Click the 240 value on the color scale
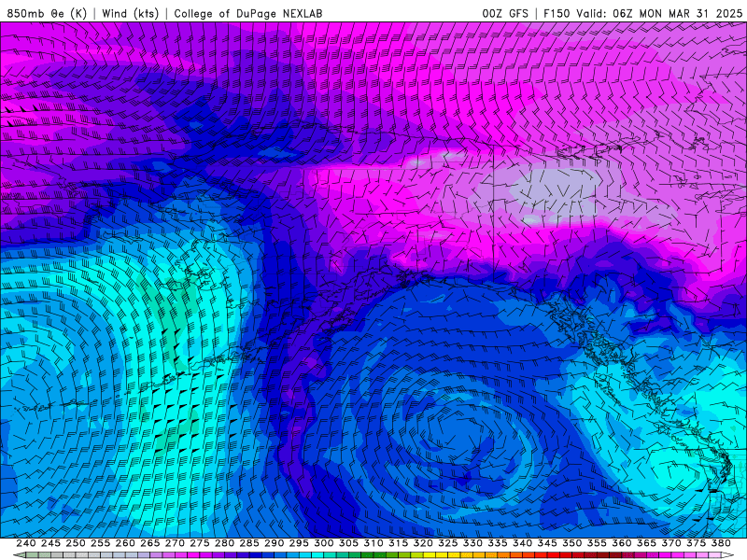 point(26,543)
